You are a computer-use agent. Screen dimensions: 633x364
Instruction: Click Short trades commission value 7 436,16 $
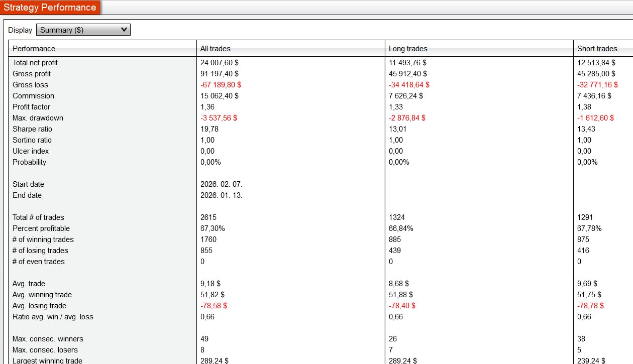tap(594, 96)
